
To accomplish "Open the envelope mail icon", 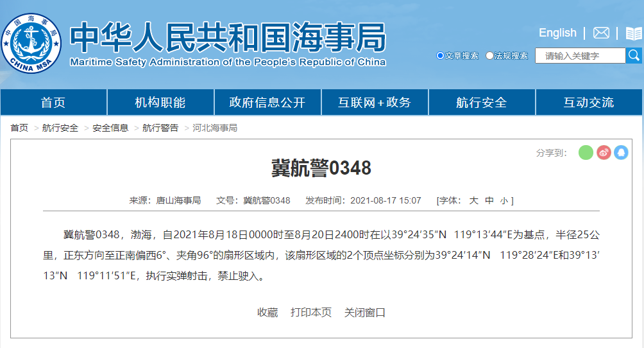I will coord(601,33).
